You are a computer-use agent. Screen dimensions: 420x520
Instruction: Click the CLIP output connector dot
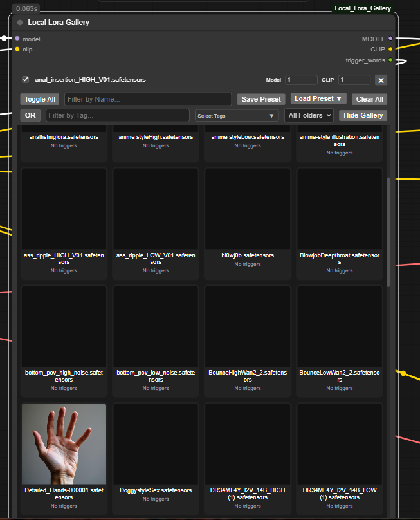pyautogui.click(x=390, y=49)
